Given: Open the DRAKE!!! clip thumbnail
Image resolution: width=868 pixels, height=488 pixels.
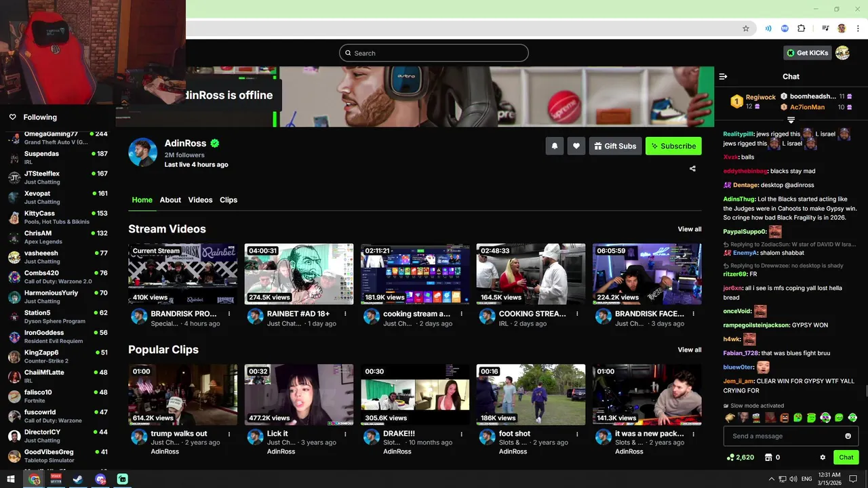Looking at the screenshot, I should 415,394.
